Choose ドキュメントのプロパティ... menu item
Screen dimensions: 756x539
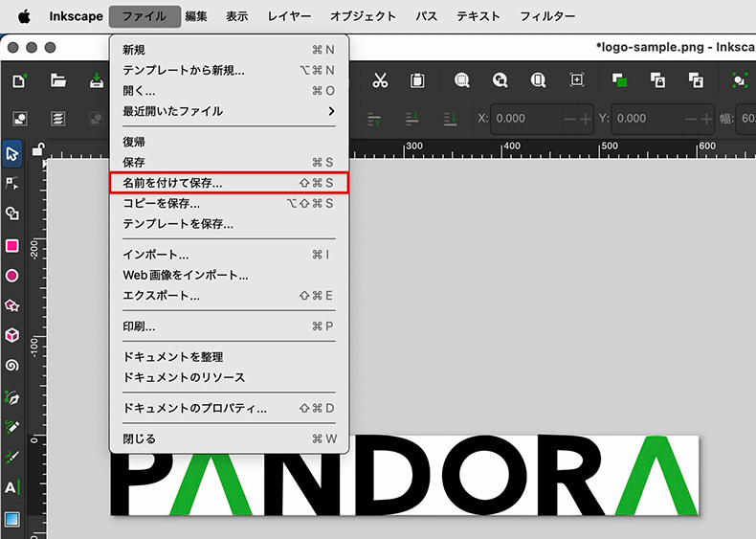coord(229,408)
